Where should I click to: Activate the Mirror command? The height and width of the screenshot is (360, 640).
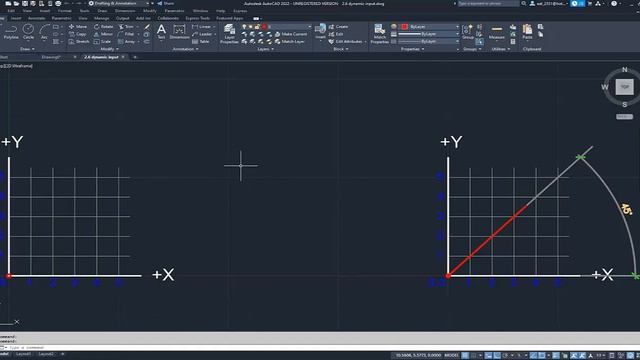[x=103, y=34]
